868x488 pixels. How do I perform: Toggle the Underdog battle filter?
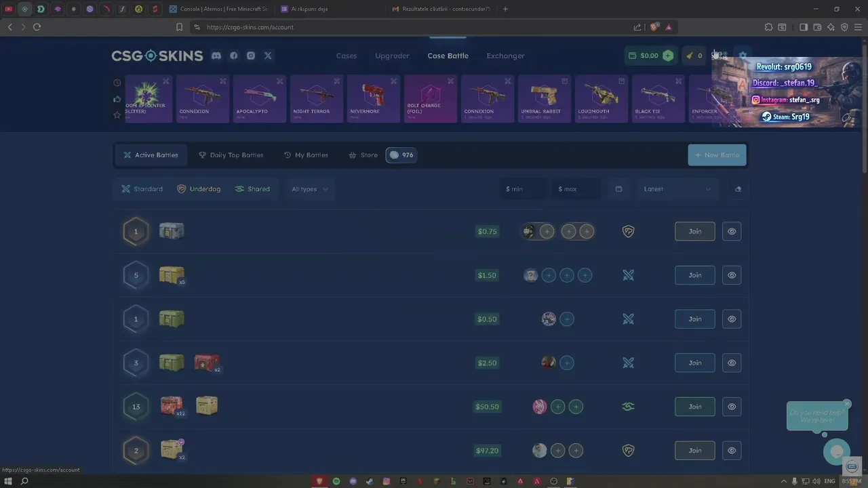point(199,189)
